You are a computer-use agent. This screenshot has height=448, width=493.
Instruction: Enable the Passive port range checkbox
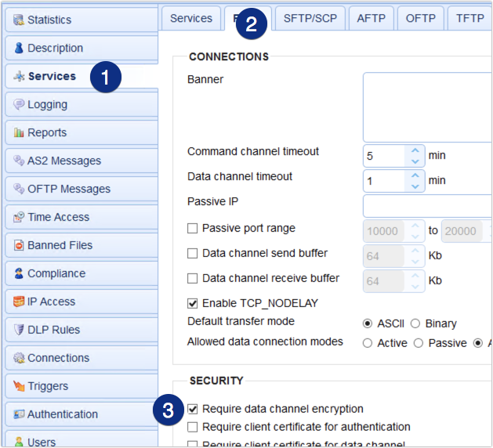tap(193, 229)
